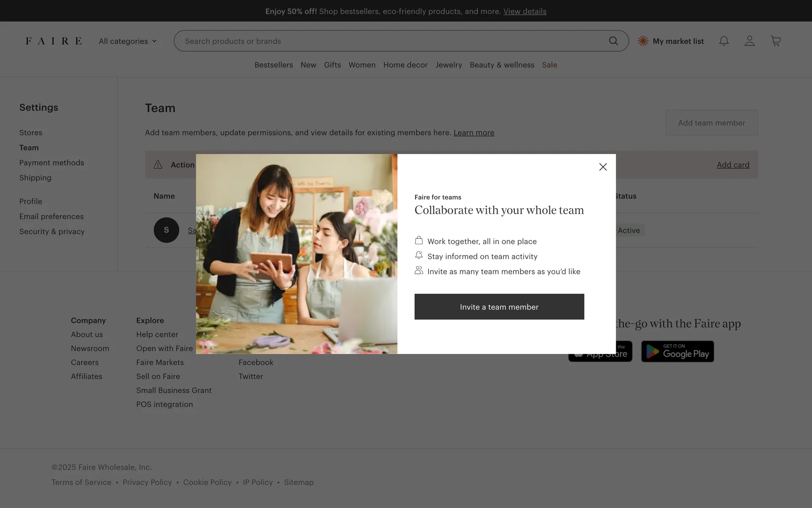Click the FAIRE logo

54,41
